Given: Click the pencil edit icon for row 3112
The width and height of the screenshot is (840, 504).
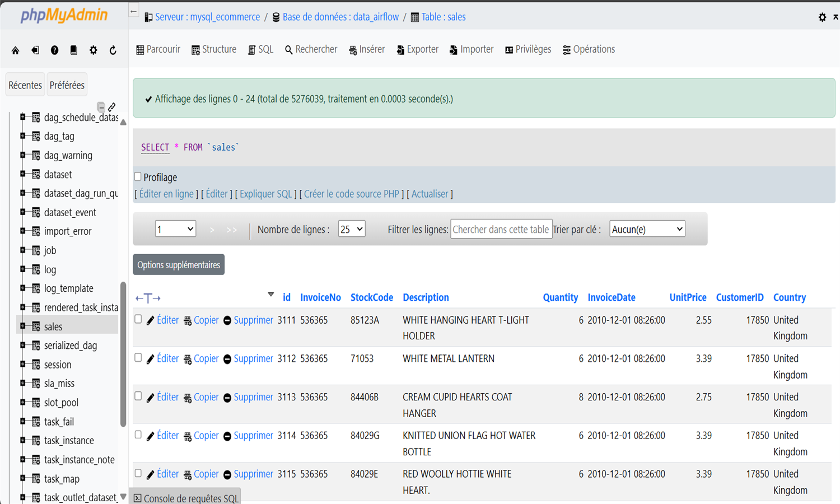Looking at the screenshot, I should [x=150, y=360].
